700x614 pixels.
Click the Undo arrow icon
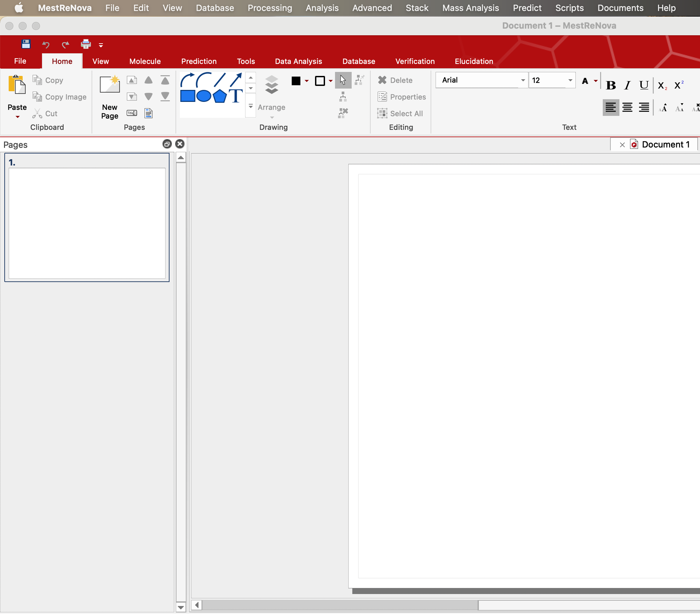click(x=46, y=45)
